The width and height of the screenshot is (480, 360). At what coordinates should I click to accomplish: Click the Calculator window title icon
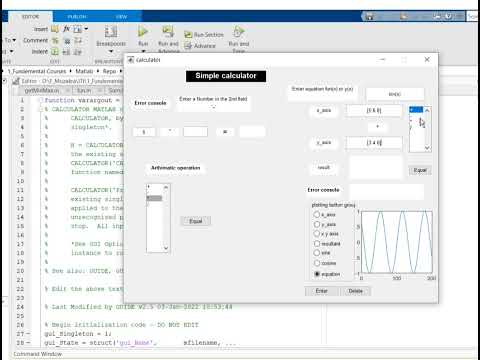point(131,60)
